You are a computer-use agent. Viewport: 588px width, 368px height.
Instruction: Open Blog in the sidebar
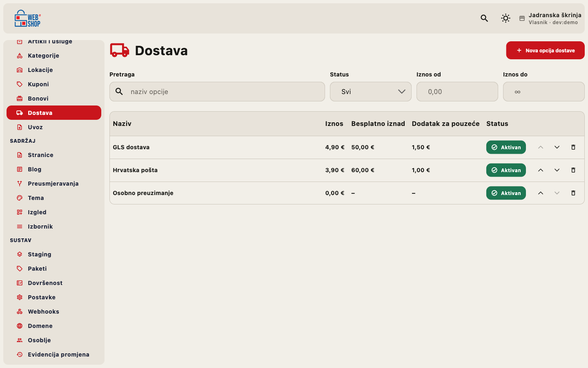pyautogui.click(x=54, y=169)
